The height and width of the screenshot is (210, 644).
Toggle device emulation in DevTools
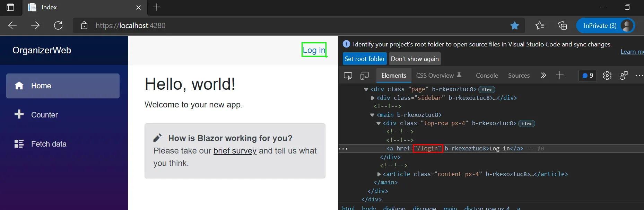(364, 76)
